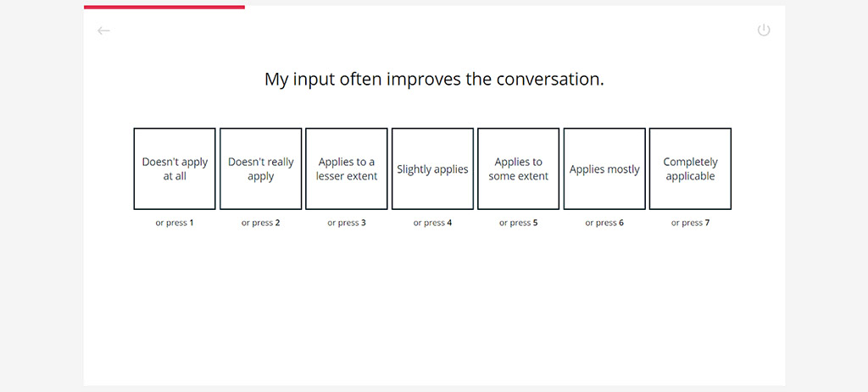
Task: Mark the statement as "Completely applicable"
Action: [x=690, y=168]
